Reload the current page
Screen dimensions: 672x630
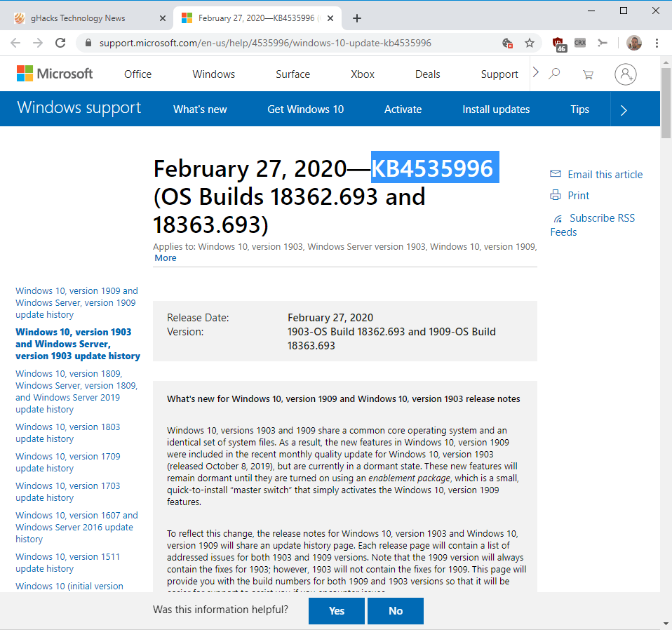coord(60,43)
